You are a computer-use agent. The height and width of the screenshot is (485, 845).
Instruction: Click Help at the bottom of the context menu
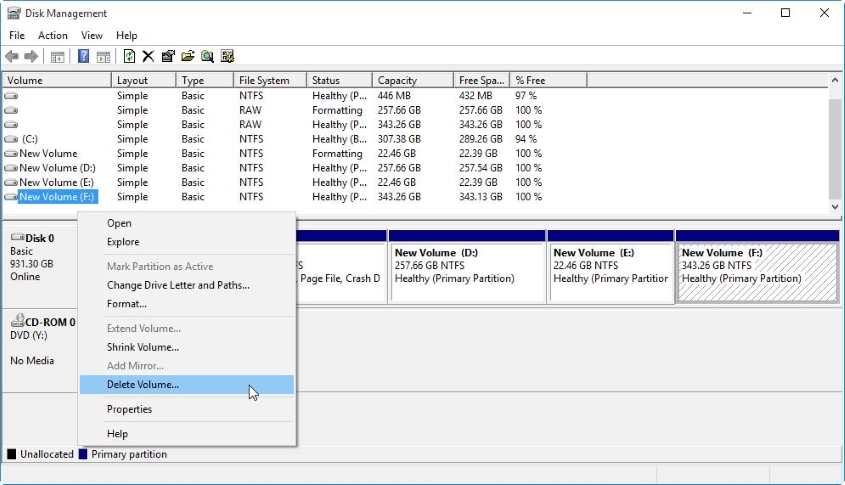186,434
